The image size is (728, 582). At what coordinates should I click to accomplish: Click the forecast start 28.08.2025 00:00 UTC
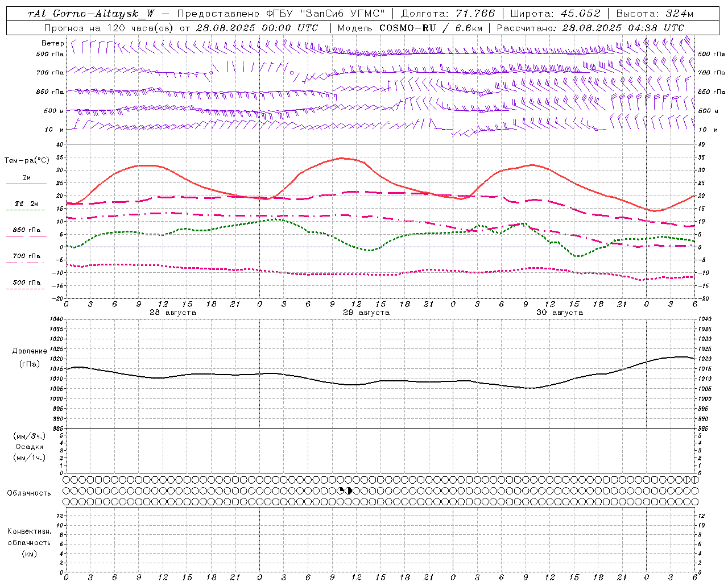click(257, 27)
